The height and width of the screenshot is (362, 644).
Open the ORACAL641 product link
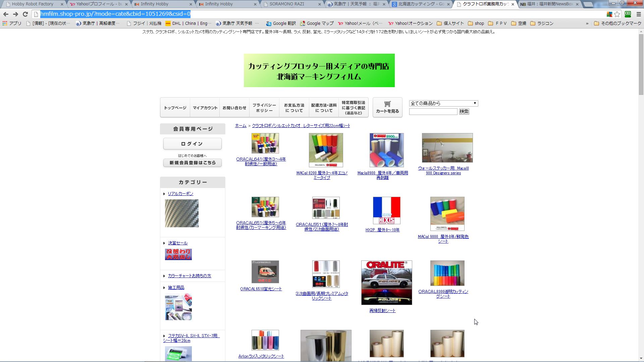(x=261, y=162)
